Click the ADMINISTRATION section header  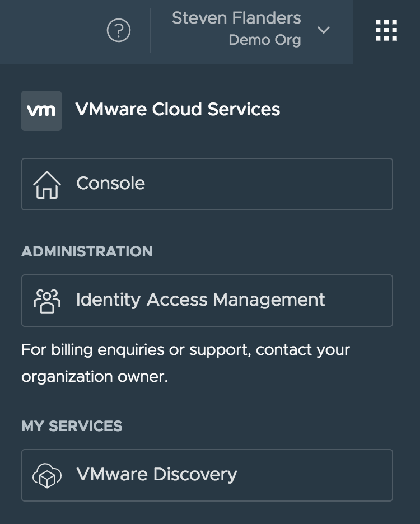(x=87, y=251)
